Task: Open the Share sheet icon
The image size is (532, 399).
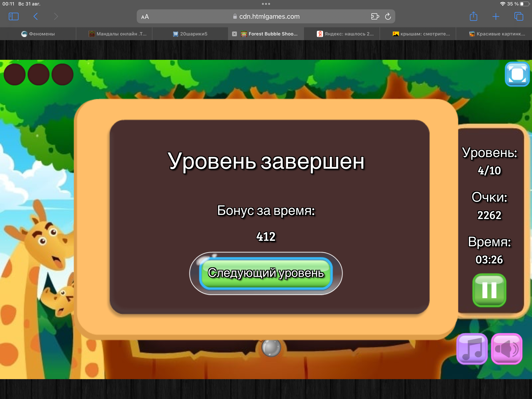Action: tap(473, 16)
